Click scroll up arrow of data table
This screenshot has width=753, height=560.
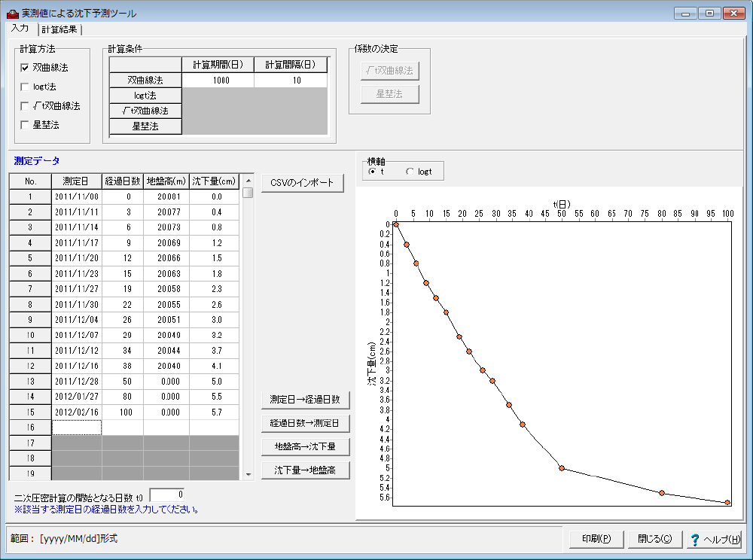click(248, 181)
